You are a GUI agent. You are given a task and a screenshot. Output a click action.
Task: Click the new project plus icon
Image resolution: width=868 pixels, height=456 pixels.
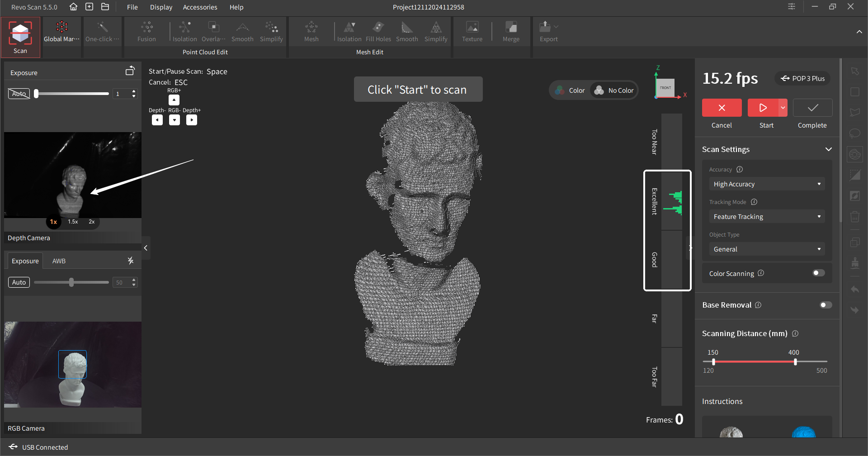coord(89,7)
